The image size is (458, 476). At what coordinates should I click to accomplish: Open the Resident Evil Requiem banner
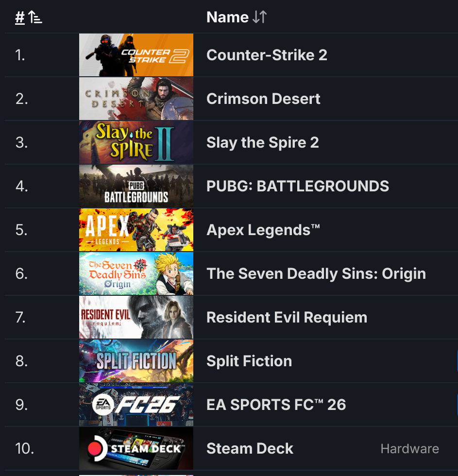point(136,317)
